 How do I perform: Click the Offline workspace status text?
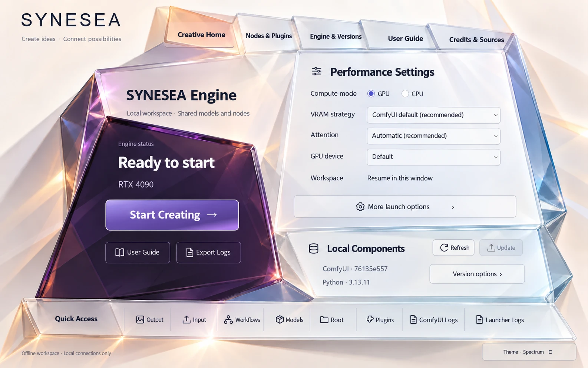point(66,353)
